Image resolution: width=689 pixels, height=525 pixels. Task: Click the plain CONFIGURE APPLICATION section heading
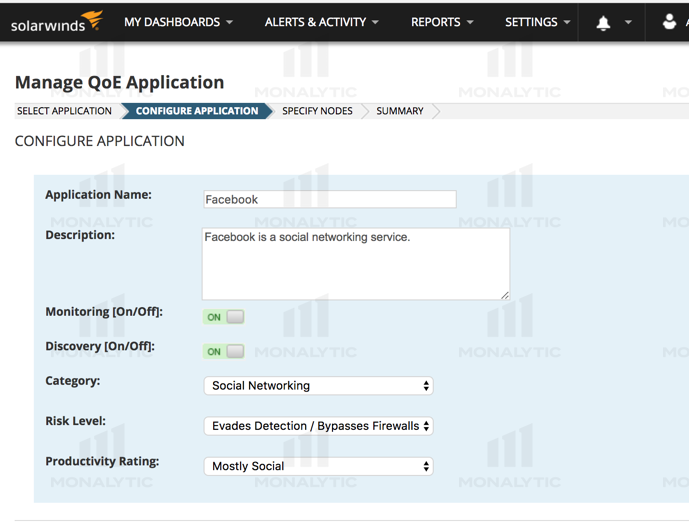[100, 141]
